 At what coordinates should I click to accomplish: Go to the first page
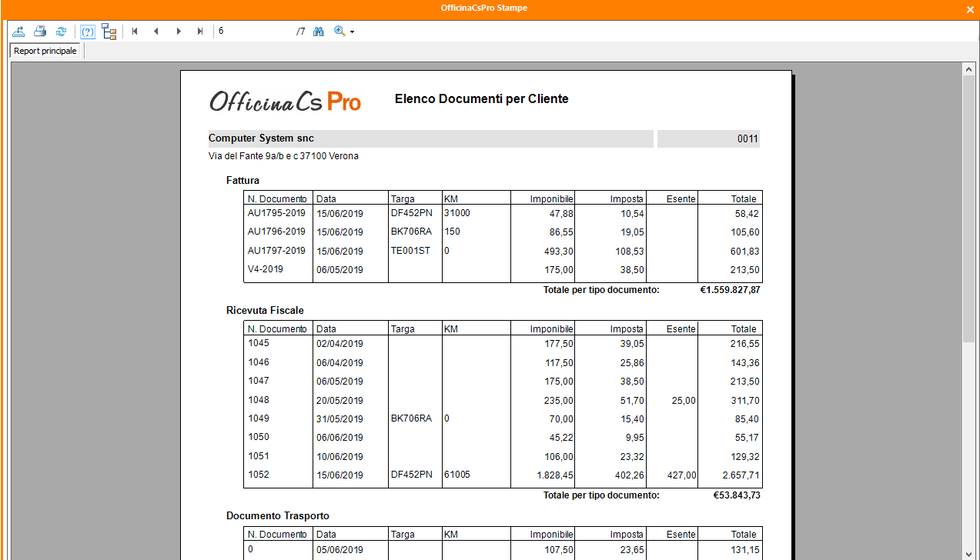point(135,32)
